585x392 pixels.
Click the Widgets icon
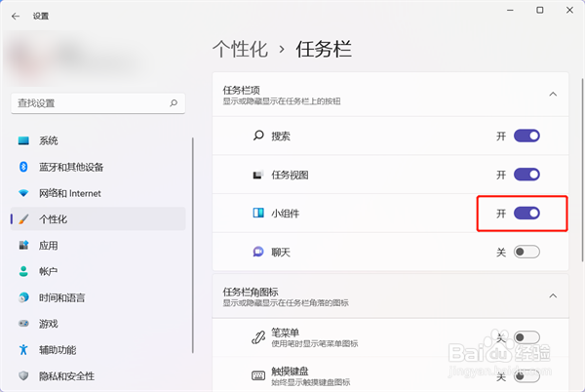coord(258,213)
